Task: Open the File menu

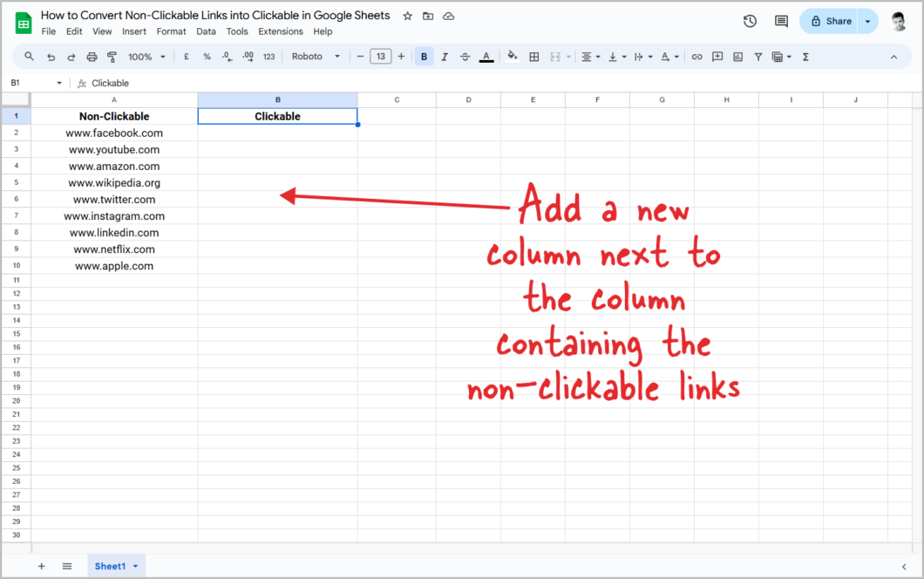Action: (48, 31)
